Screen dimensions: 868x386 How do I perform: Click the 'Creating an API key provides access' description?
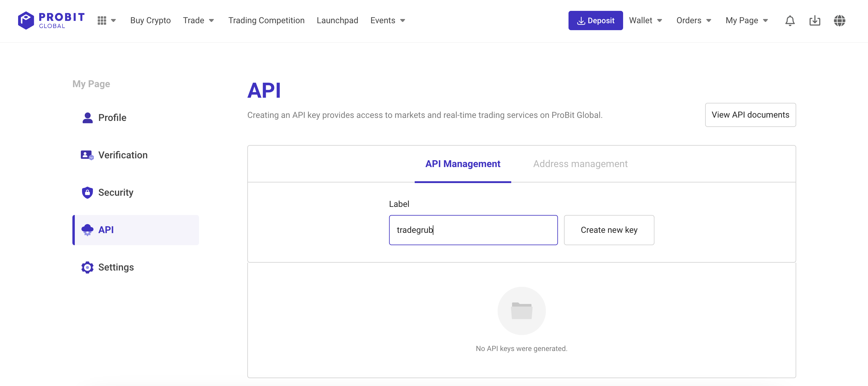(x=425, y=115)
